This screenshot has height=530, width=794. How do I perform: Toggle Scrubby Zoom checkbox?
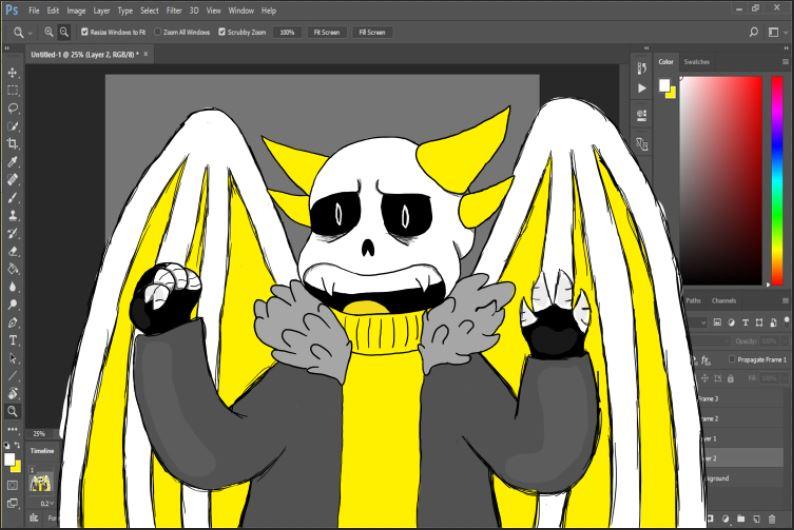pos(222,32)
